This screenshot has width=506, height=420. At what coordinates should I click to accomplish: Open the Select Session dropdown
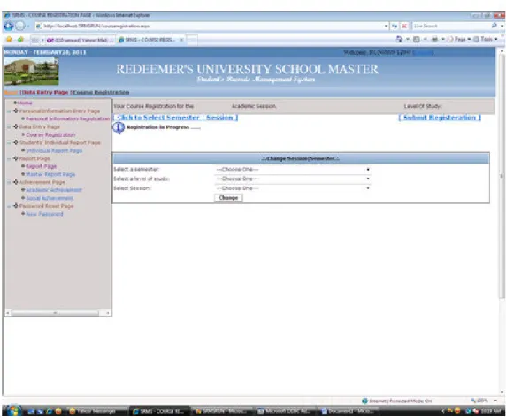tap(293, 188)
